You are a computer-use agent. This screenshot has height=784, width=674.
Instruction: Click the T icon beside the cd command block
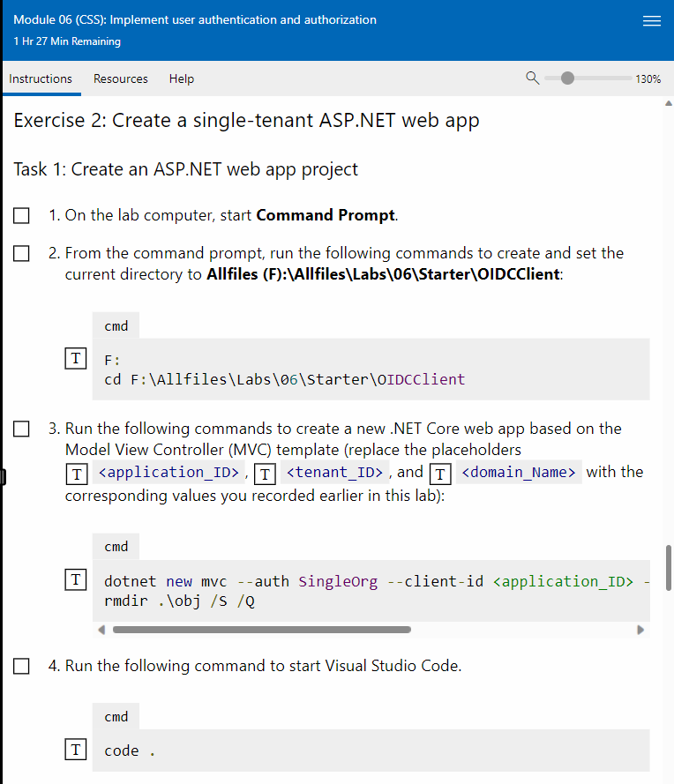point(76,358)
